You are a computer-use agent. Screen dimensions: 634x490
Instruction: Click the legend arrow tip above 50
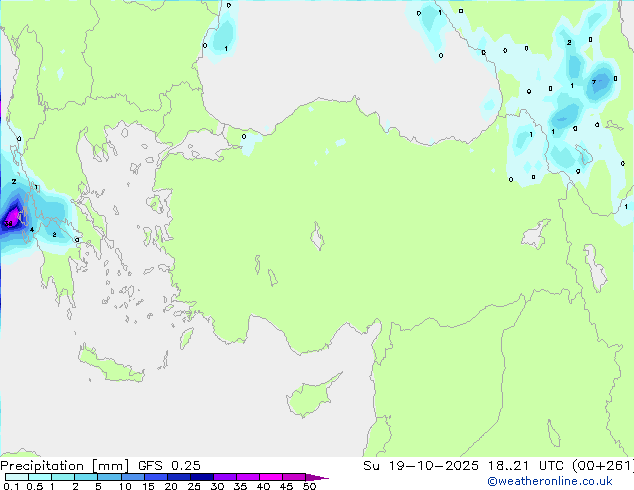(x=317, y=477)
